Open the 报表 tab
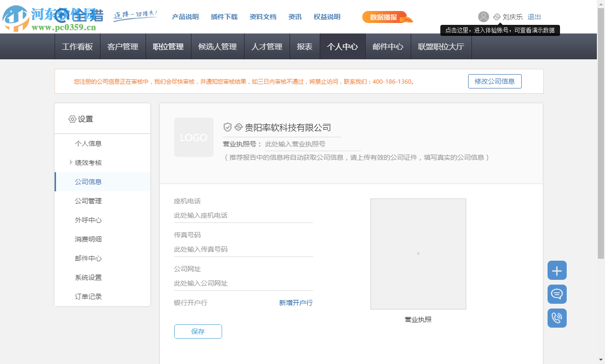 (305, 46)
